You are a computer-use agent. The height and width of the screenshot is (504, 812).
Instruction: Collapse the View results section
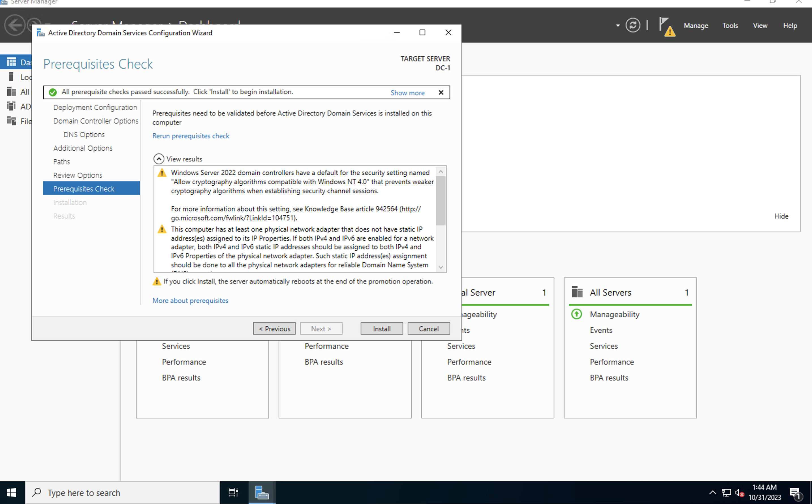[159, 159]
